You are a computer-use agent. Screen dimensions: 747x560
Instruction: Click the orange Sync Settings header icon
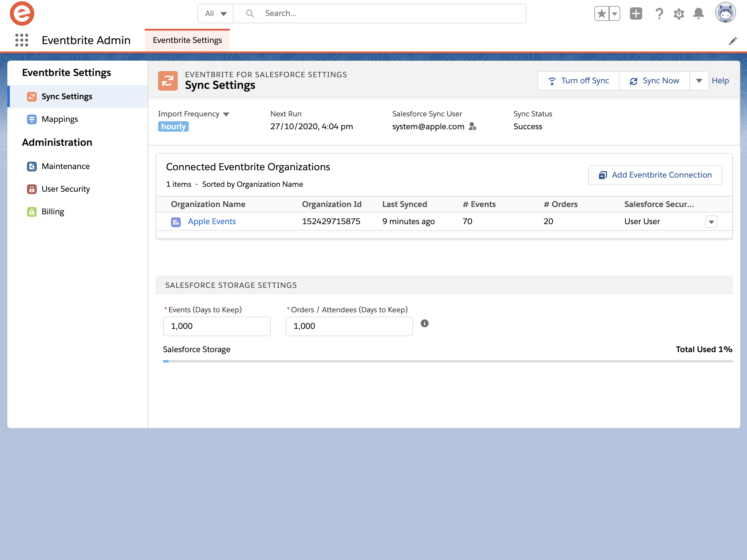pyautogui.click(x=168, y=81)
